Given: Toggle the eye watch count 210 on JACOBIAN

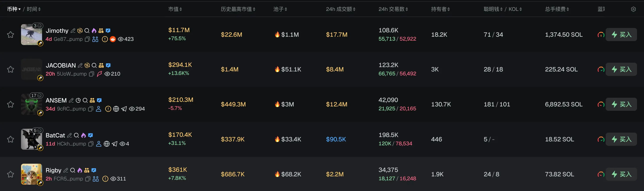Looking at the screenshot, I should click(x=113, y=74).
